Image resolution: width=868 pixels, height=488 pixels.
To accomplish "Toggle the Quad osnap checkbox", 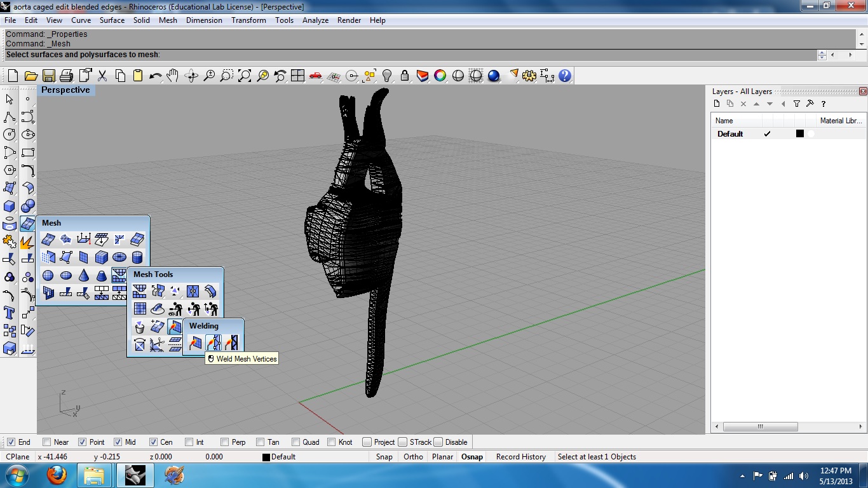I will [295, 442].
